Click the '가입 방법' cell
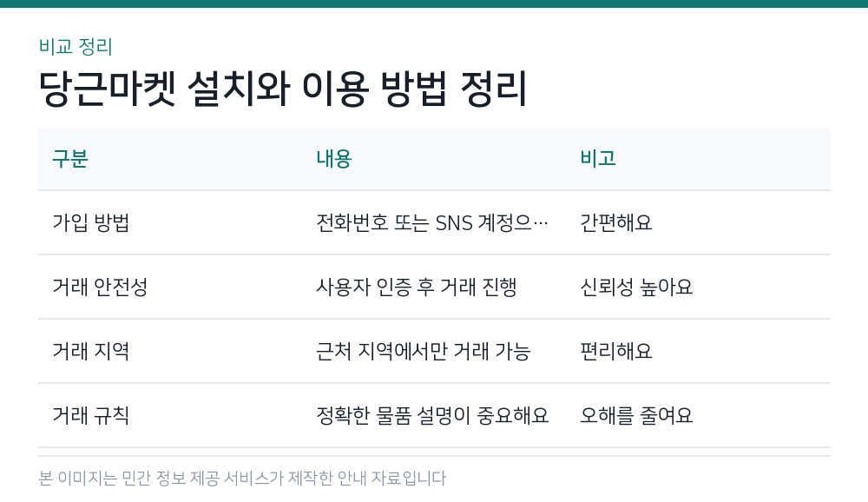Image resolution: width=868 pixels, height=502 pixels. [x=91, y=222]
